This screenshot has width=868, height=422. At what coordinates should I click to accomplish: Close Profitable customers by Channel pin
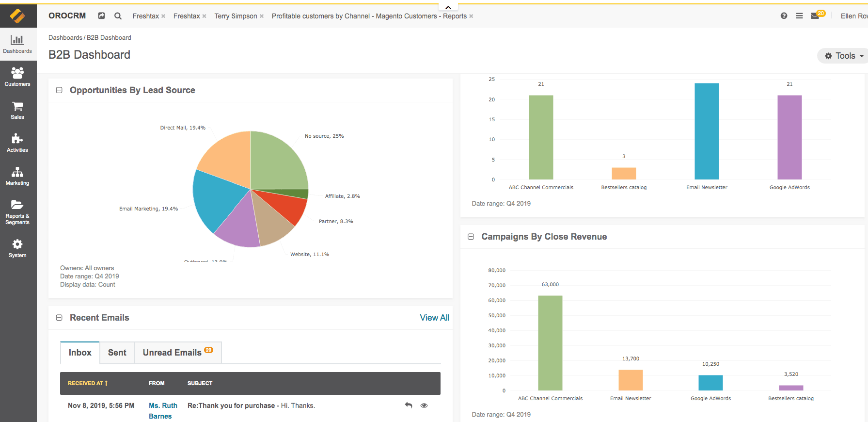[471, 16]
